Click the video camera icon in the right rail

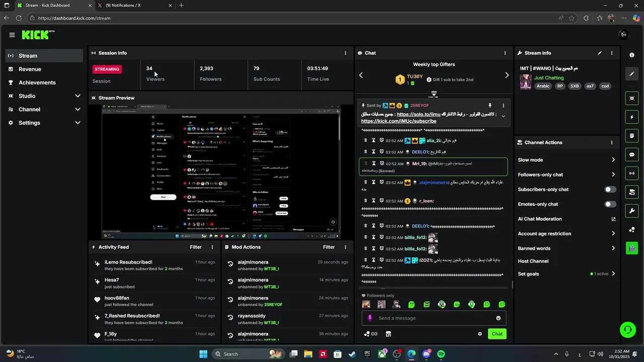point(632,192)
